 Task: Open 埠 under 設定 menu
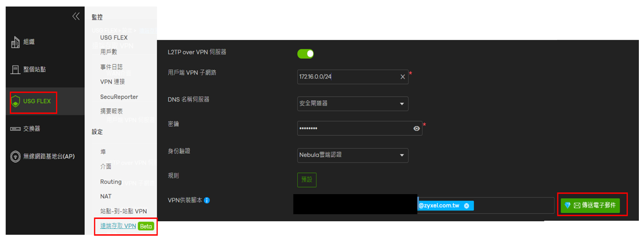[x=103, y=152]
